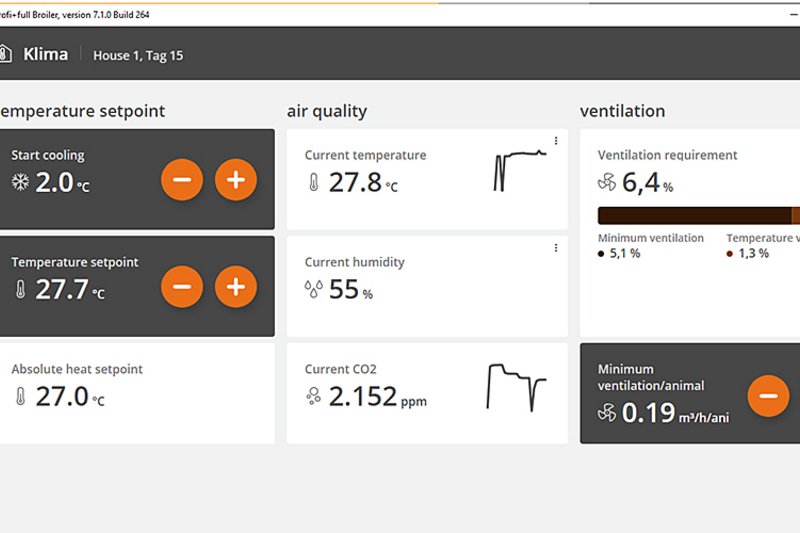Image resolution: width=800 pixels, height=533 pixels.
Task: Decrease the Temperature setpoint value
Action: pos(182,288)
